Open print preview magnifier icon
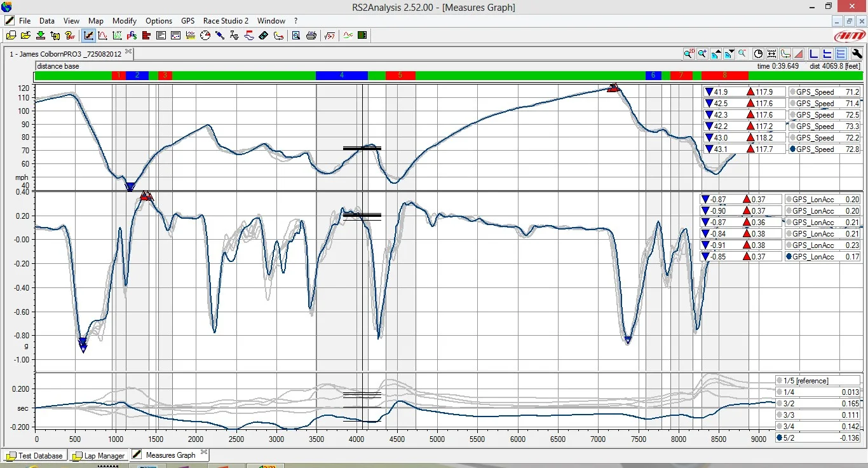Viewport: 868px width, 468px height. click(296, 36)
